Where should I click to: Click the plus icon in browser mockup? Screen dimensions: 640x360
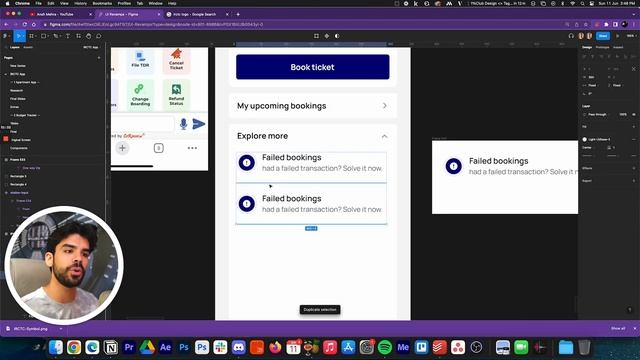point(122,148)
